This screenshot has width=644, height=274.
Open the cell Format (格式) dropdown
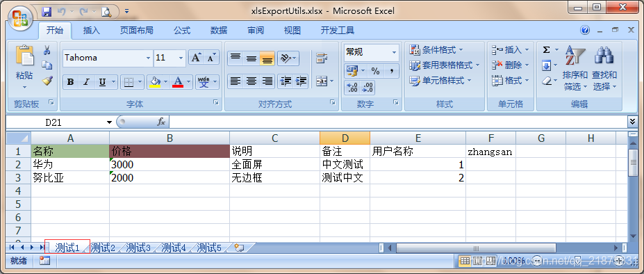[511, 80]
